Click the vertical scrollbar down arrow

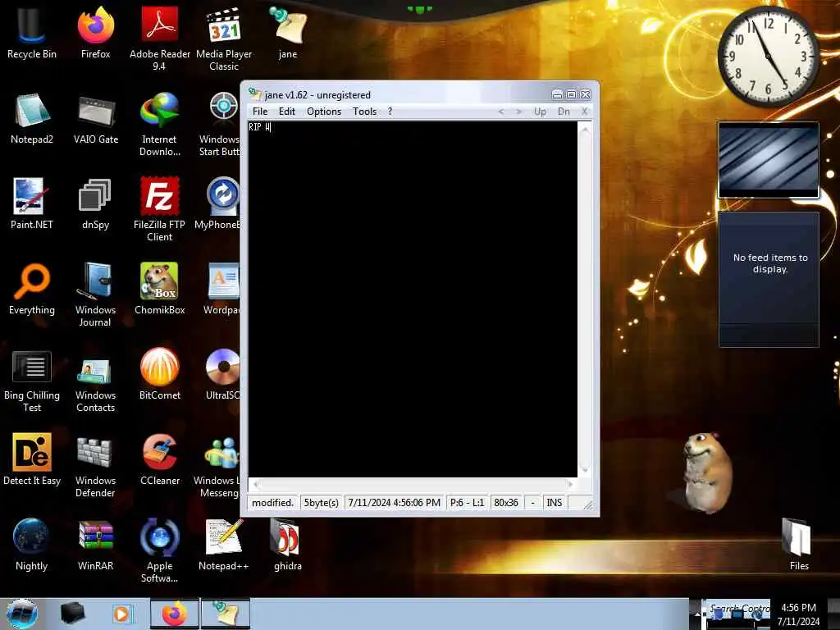585,470
